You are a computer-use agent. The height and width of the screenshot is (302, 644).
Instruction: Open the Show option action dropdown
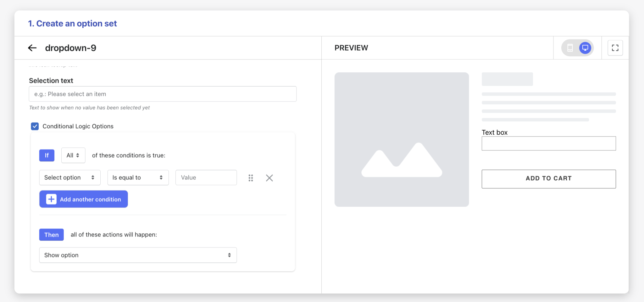pos(138,255)
